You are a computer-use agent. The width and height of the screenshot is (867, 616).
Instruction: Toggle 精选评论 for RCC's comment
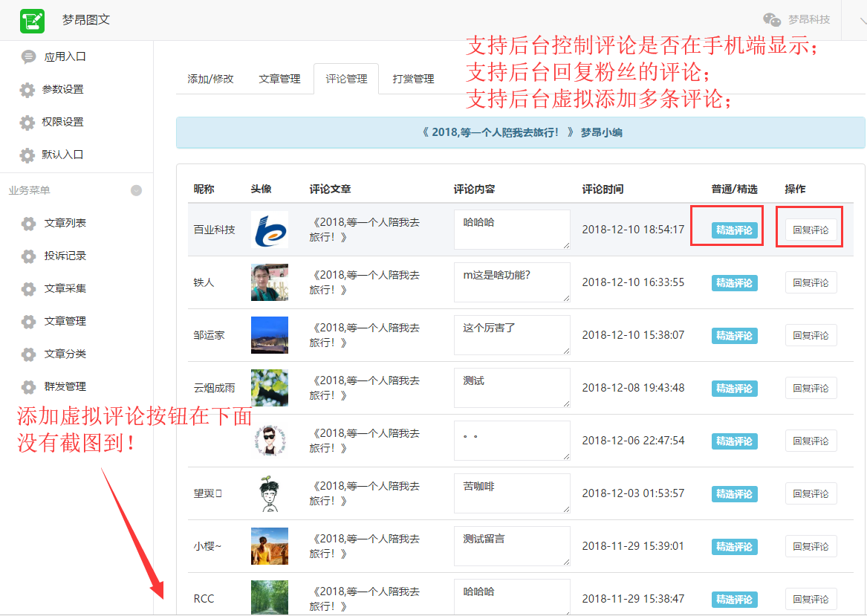(x=734, y=600)
